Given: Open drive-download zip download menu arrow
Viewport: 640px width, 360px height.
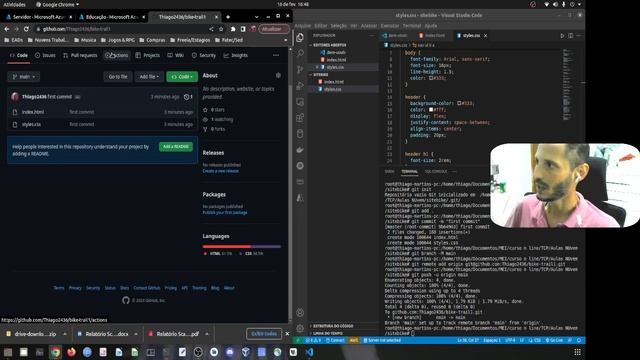Looking at the screenshot, I should click(65, 334).
